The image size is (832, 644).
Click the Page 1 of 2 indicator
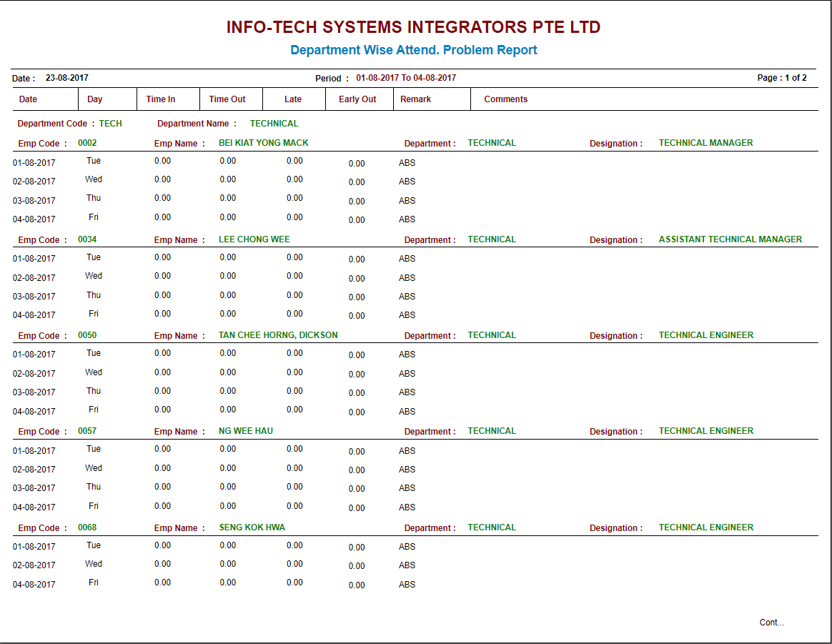click(781, 78)
